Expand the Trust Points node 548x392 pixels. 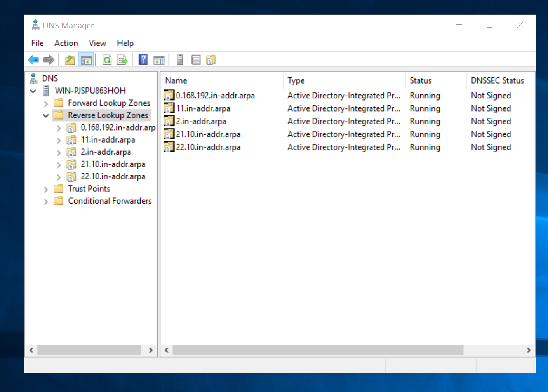[x=46, y=189]
